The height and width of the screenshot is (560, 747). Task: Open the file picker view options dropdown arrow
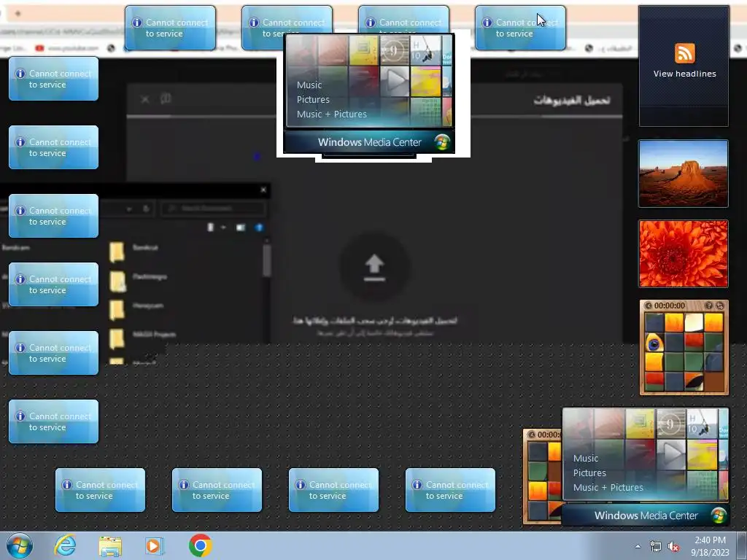point(223,227)
